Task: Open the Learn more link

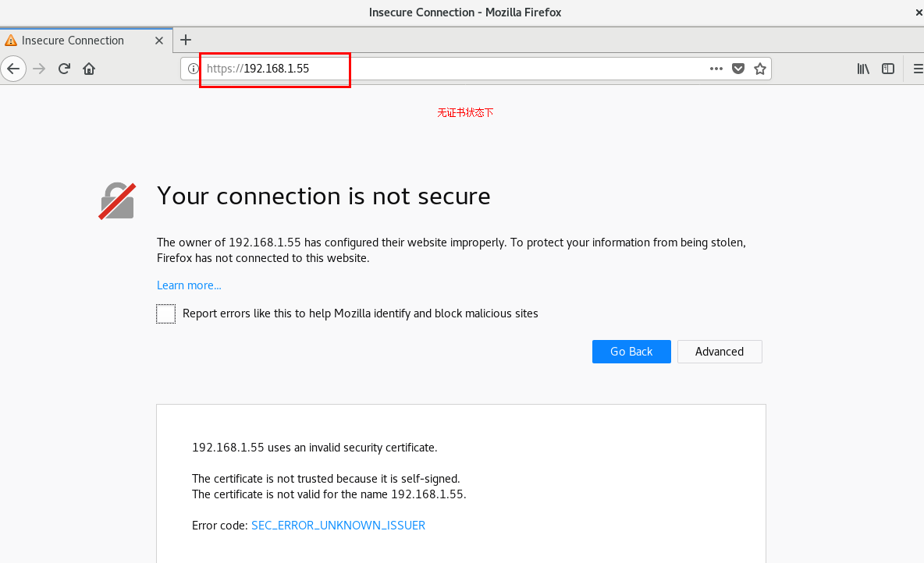Action: [189, 285]
